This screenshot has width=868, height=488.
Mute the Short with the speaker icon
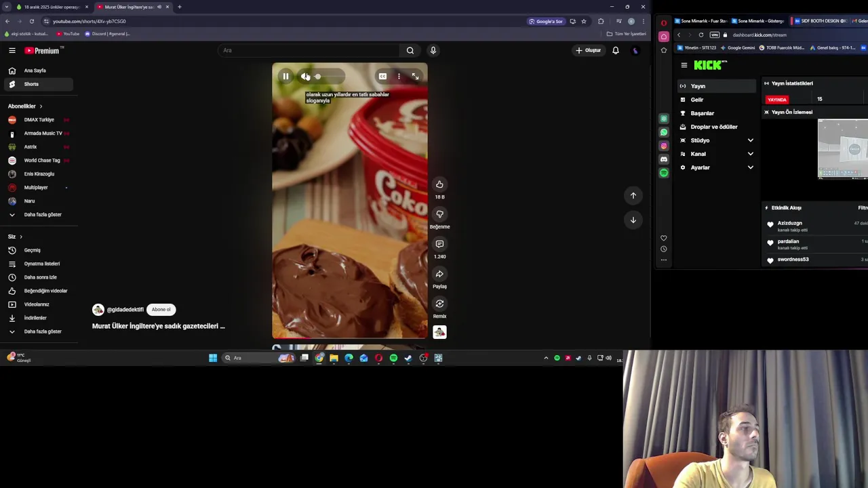(305, 77)
